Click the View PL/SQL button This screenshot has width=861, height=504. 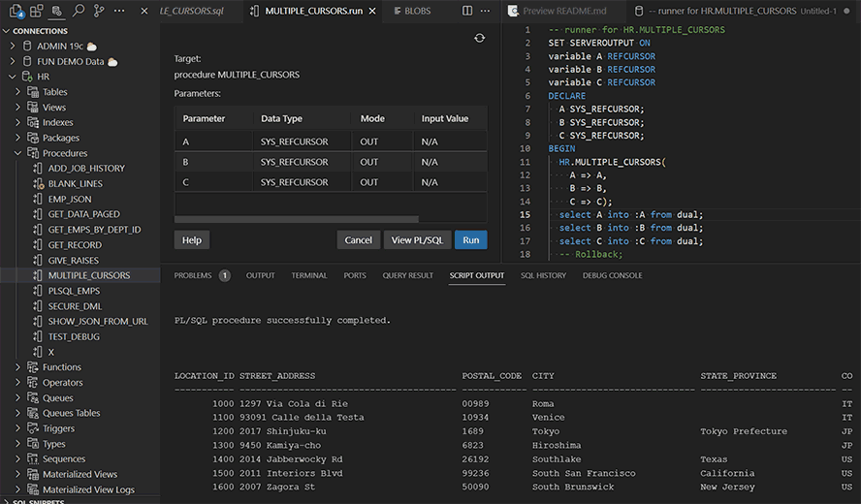(x=417, y=239)
